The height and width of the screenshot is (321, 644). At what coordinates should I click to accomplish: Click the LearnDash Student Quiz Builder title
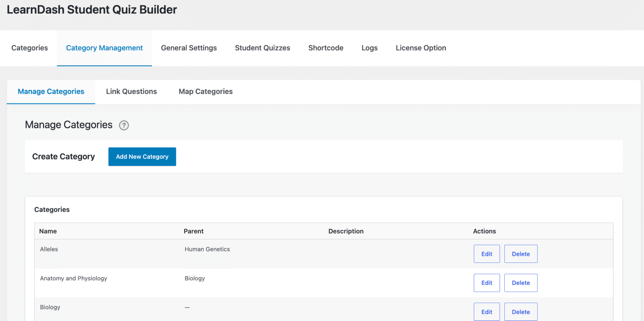tap(92, 10)
